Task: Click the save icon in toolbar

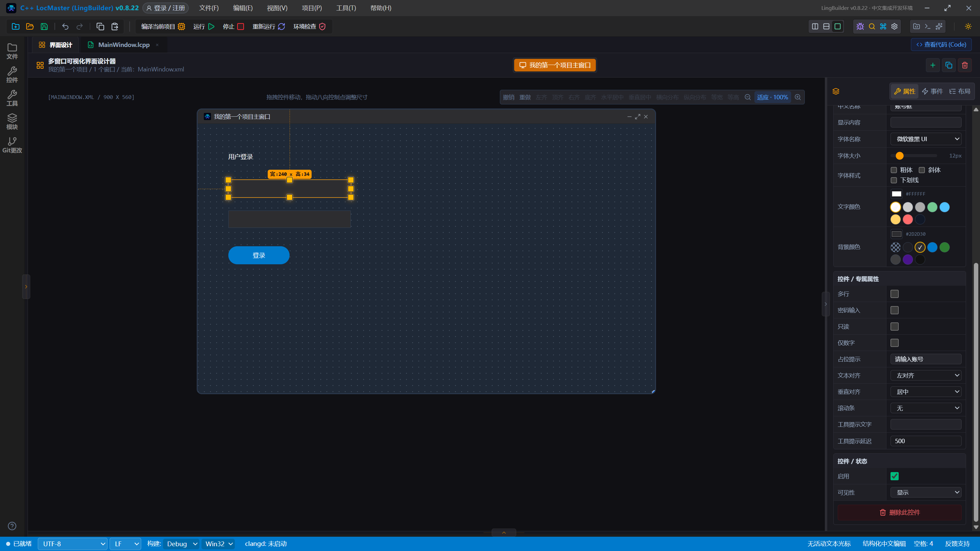Action: coord(44,26)
